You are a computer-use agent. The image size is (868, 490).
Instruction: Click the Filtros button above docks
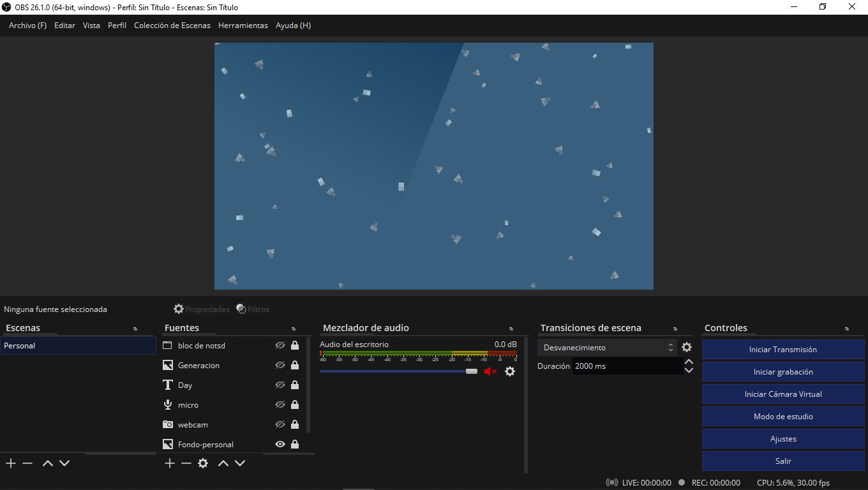(x=253, y=309)
